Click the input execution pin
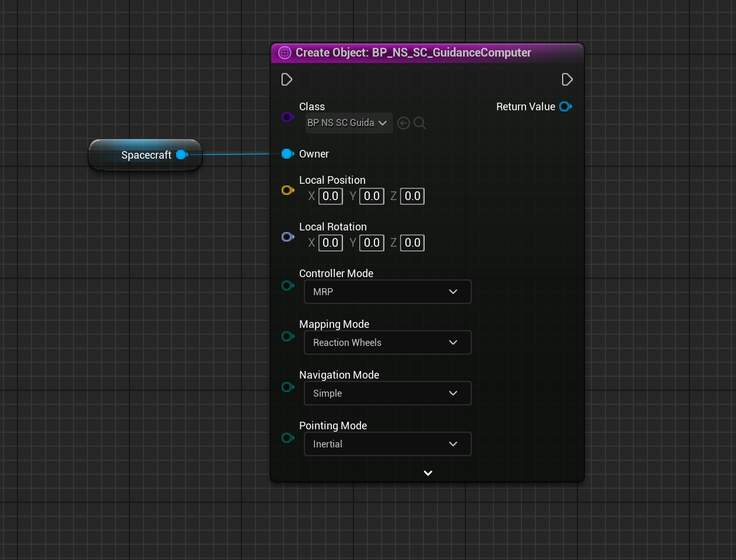Screen dimensions: 736x560 [286, 79]
